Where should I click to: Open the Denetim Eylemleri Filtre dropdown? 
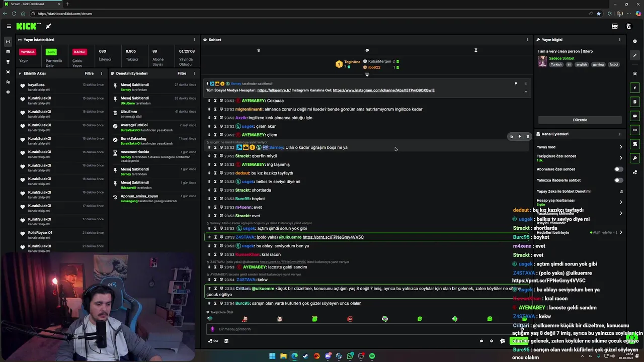pyautogui.click(x=182, y=73)
